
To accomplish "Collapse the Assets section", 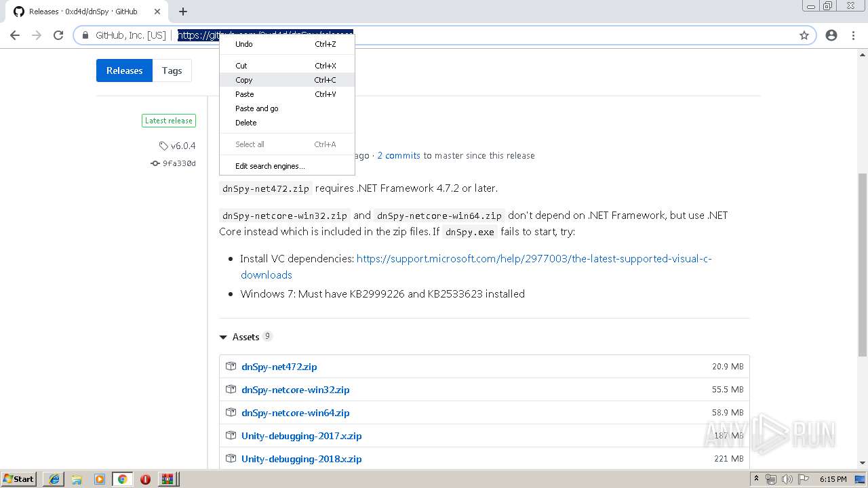I will (245, 337).
